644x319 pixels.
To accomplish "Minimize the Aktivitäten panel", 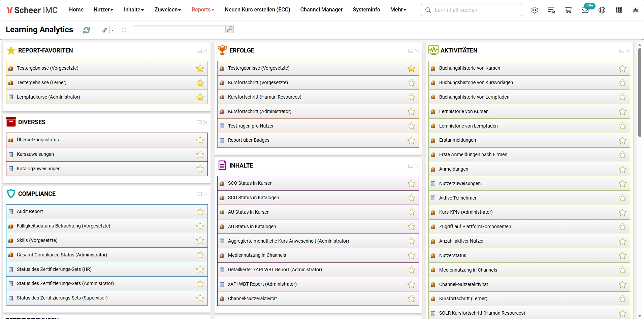I will [x=622, y=51].
